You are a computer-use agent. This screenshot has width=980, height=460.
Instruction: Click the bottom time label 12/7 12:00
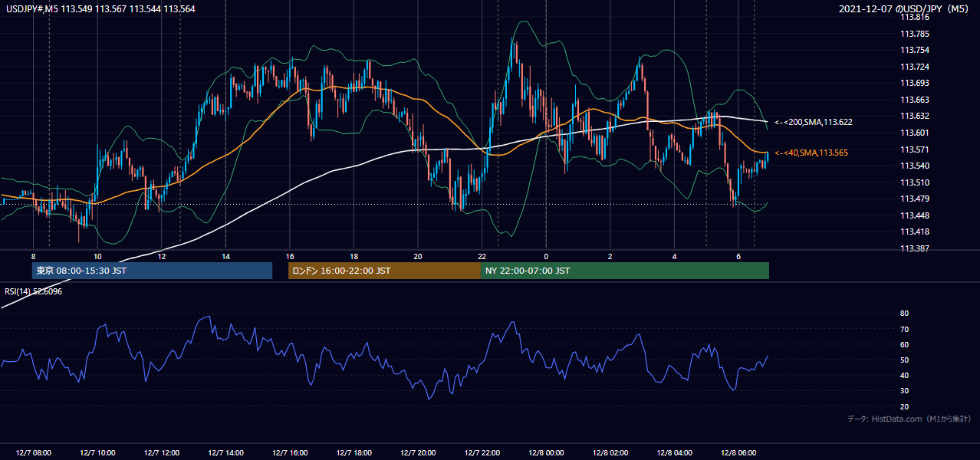(161, 453)
